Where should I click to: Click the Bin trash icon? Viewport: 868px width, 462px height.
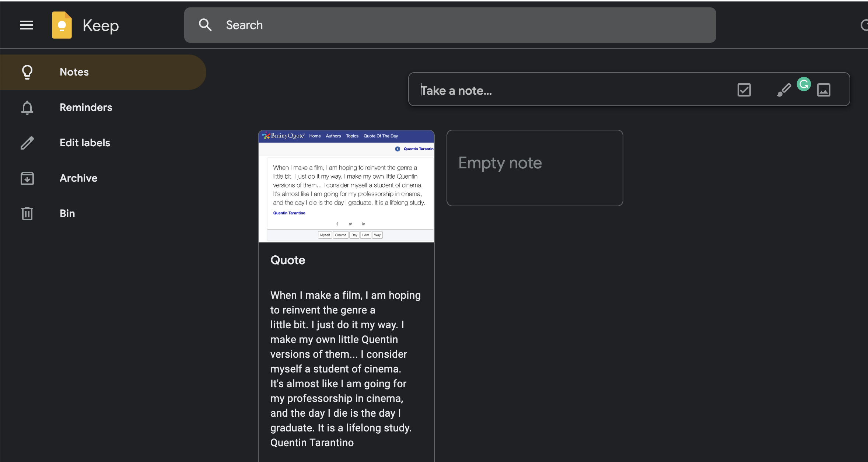pyautogui.click(x=27, y=213)
